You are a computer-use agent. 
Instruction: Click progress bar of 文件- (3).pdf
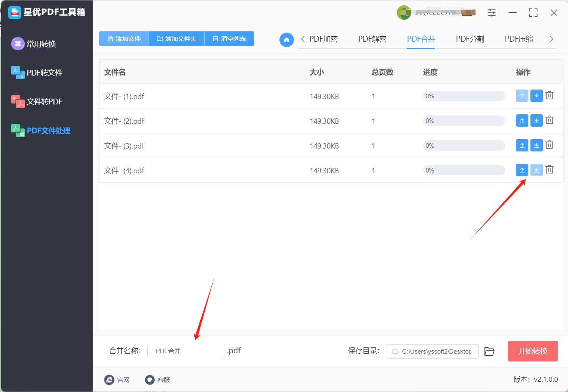tap(464, 145)
